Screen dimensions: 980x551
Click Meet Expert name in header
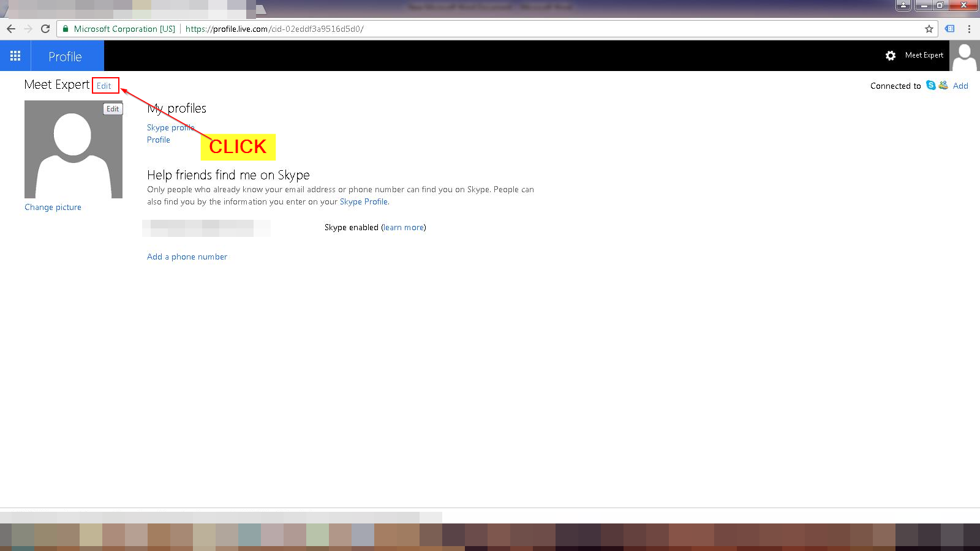click(x=924, y=55)
